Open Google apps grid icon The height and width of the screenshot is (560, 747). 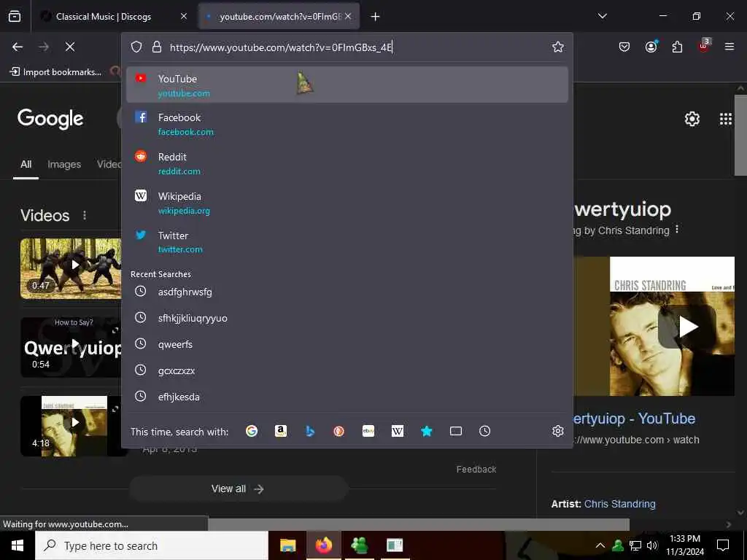click(x=726, y=119)
